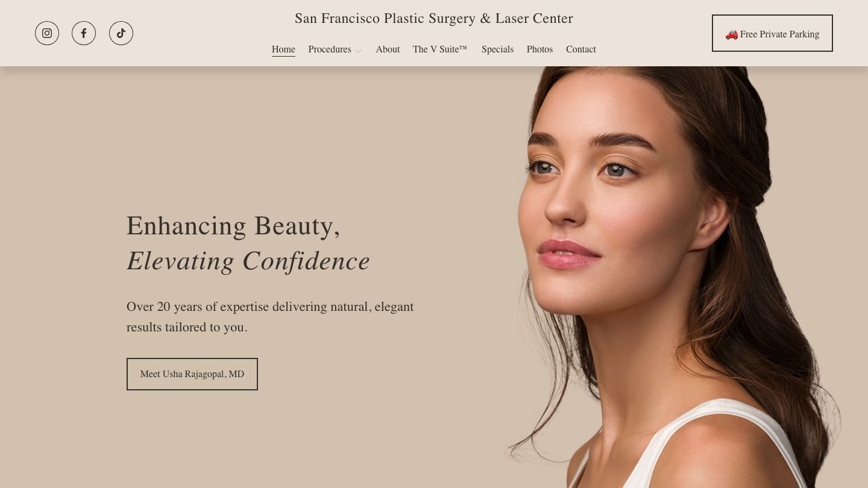Click the red car emoji in parking button
868x488 pixels.
pyautogui.click(x=731, y=34)
